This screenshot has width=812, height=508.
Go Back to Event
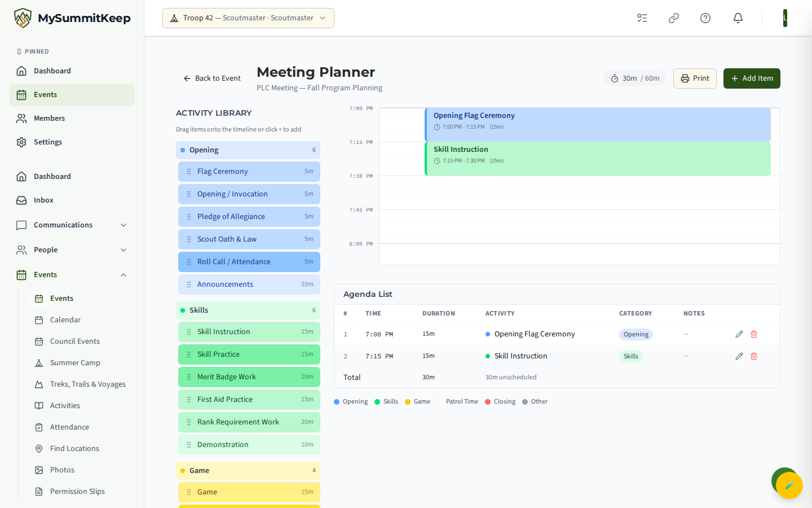coord(212,78)
